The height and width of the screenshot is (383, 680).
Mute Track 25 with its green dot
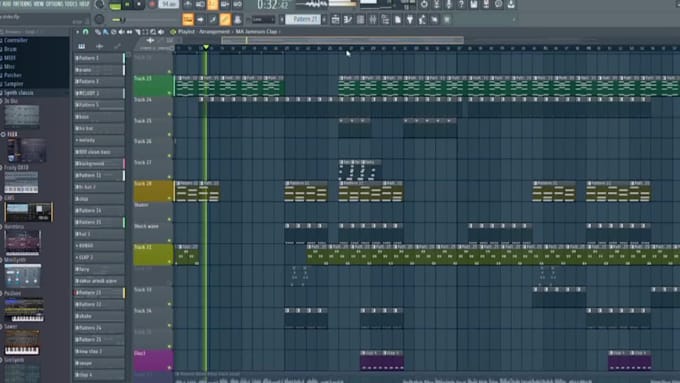pyautogui.click(x=170, y=135)
